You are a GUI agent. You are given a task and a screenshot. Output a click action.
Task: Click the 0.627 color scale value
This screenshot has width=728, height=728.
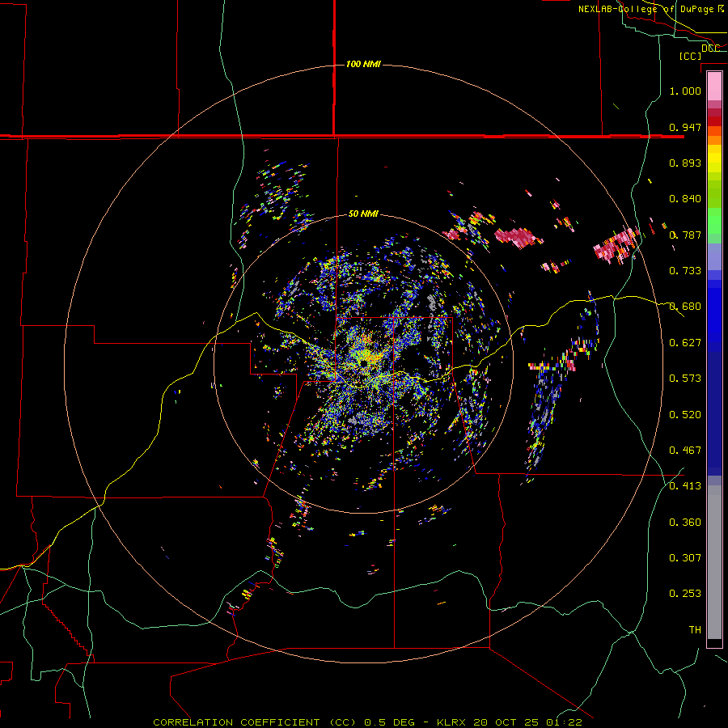pos(685,343)
